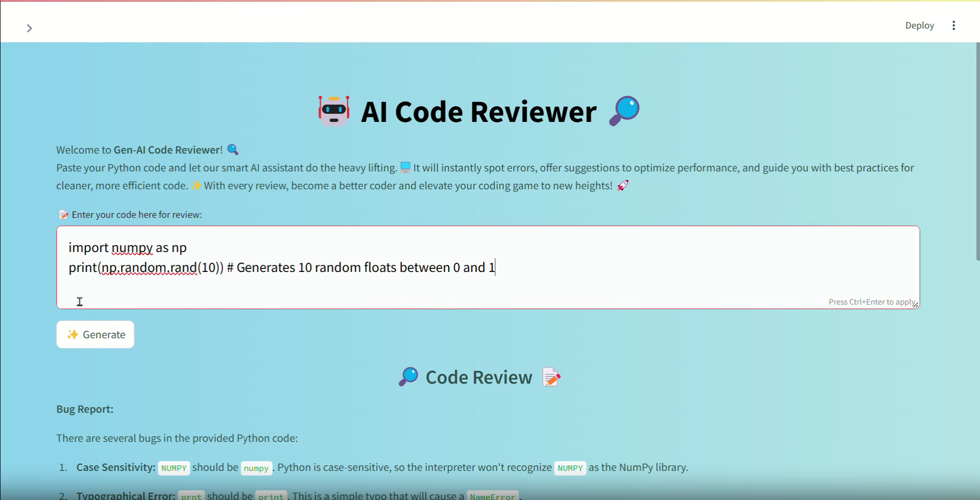The height and width of the screenshot is (500, 980).
Task: Click the memo icon by the Enter your code label
Action: pos(63,215)
